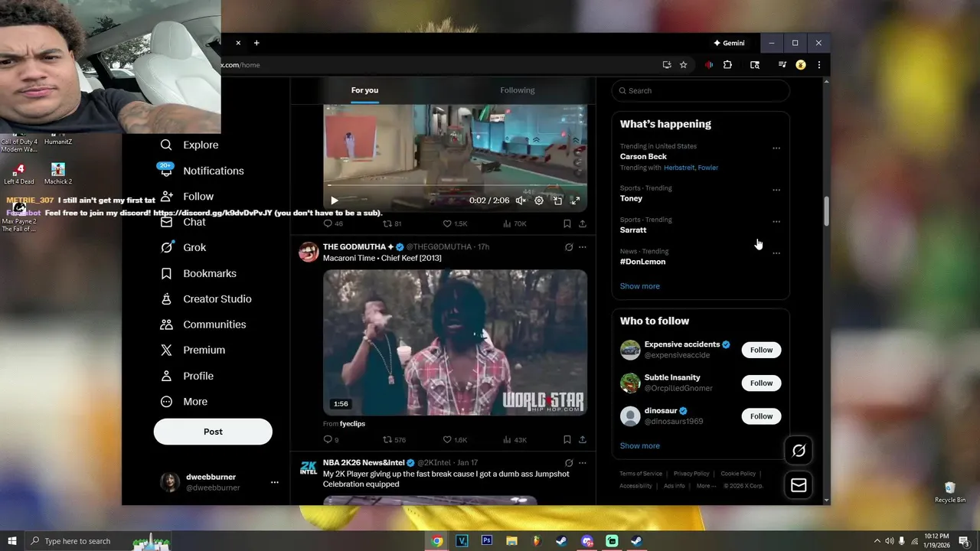The image size is (980, 551).
Task: Show more who-to-follow suggestions
Action: coord(639,445)
